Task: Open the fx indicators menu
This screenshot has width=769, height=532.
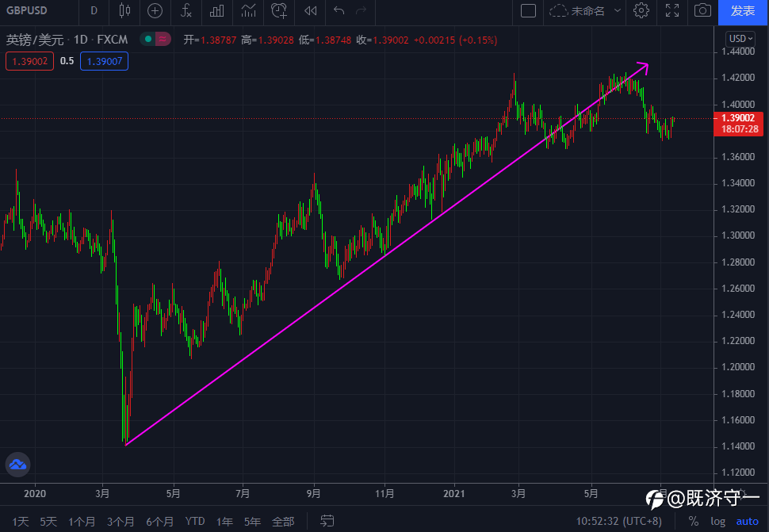Action: pos(186,10)
